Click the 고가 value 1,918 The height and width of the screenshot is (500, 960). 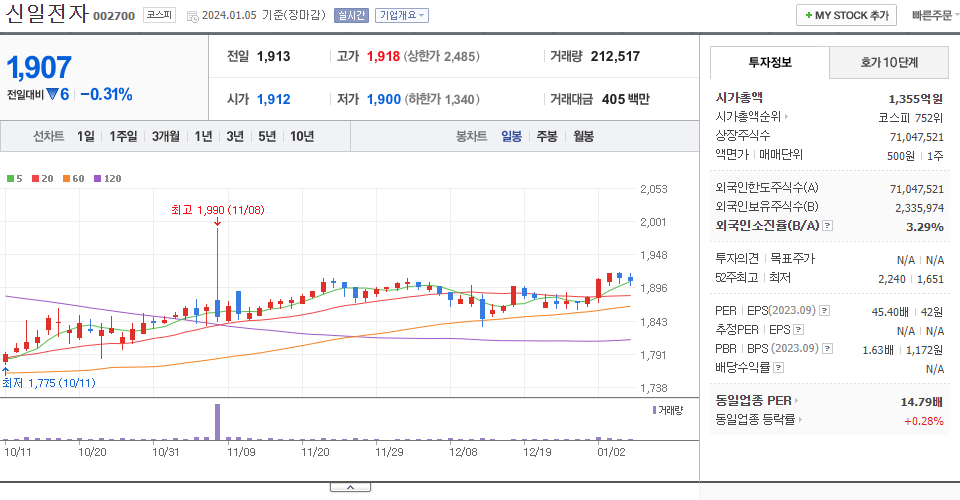click(383, 56)
